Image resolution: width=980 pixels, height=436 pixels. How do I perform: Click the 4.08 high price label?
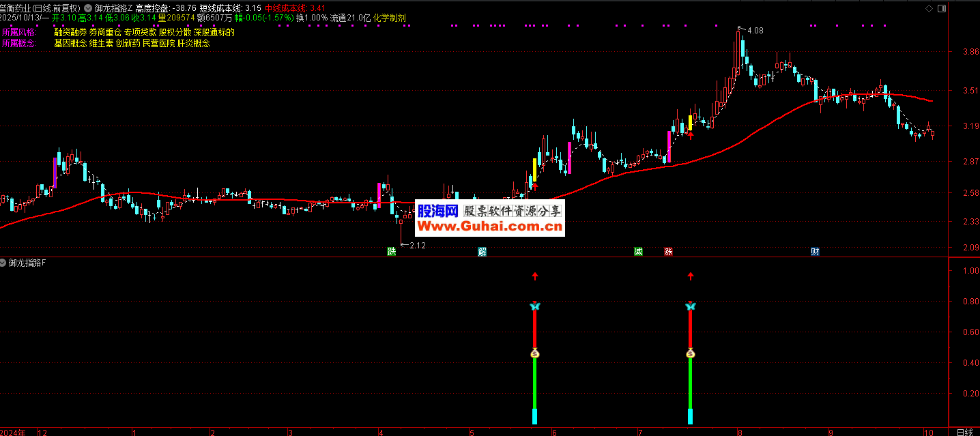click(755, 31)
